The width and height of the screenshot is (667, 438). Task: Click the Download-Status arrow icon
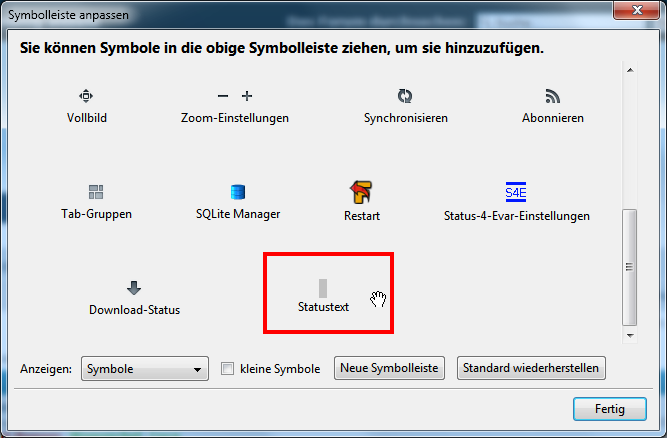134,288
